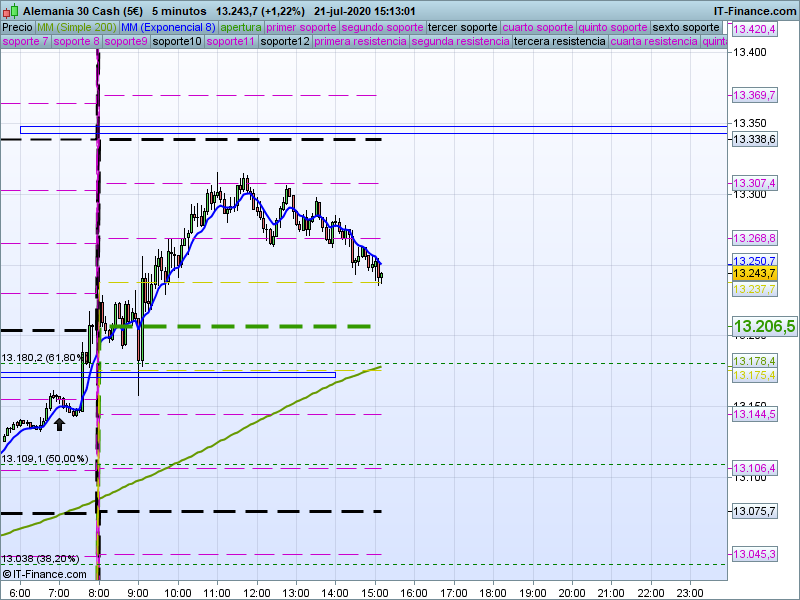The height and width of the screenshot is (600, 800).
Task: Click the 13.268,8 price tag
Action: (754, 238)
